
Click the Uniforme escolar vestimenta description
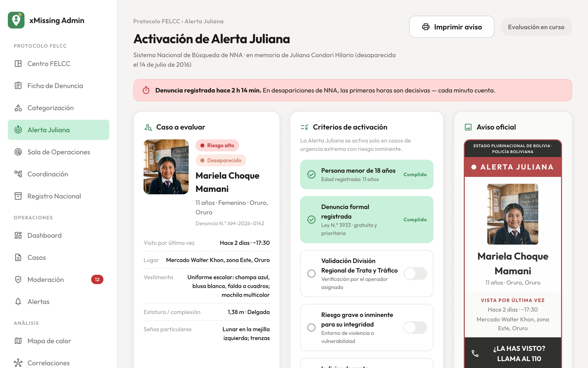pyautogui.click(x=228, y=286)
